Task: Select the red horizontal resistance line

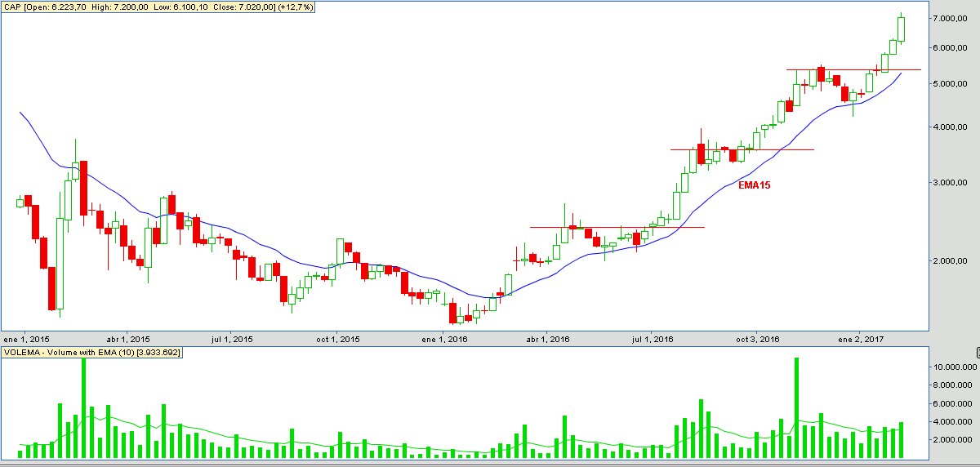Action: tap(617, 227)
